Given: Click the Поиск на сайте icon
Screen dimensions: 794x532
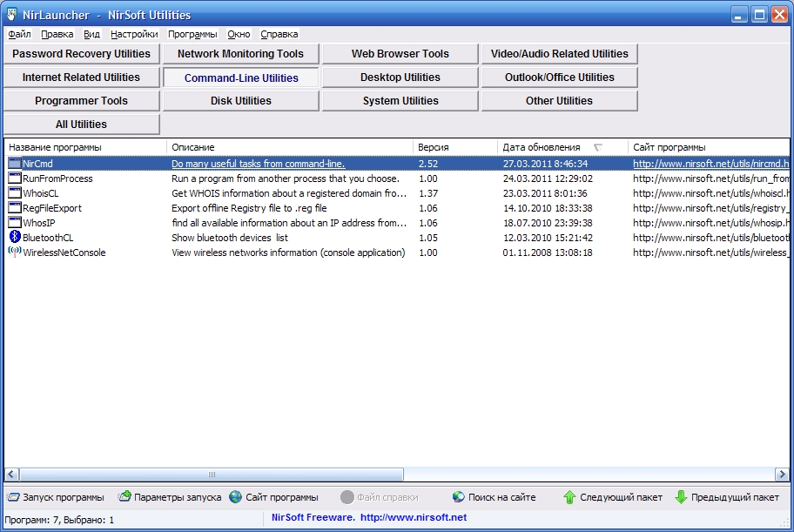Looking at the screenshot, I should pos(458,497).
